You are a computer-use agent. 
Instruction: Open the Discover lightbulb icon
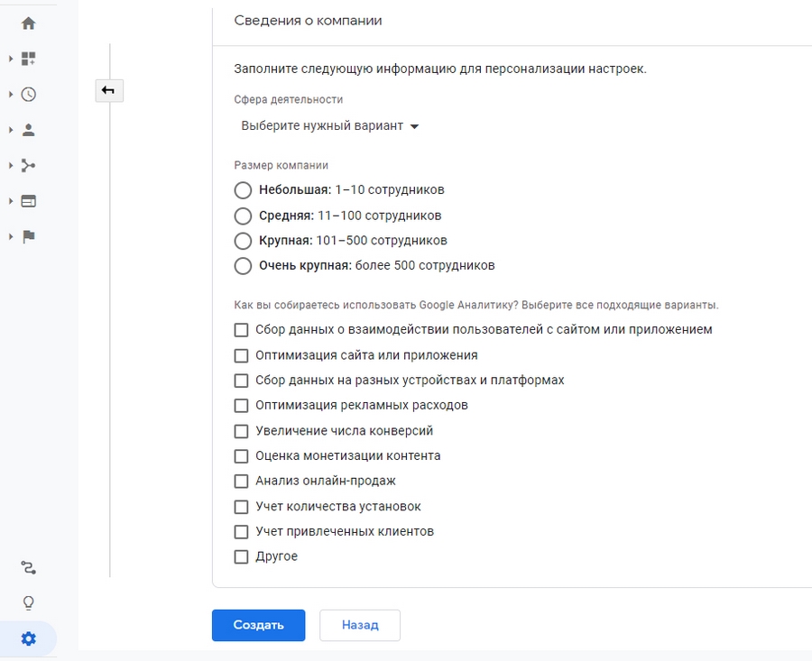pos(28,601)
